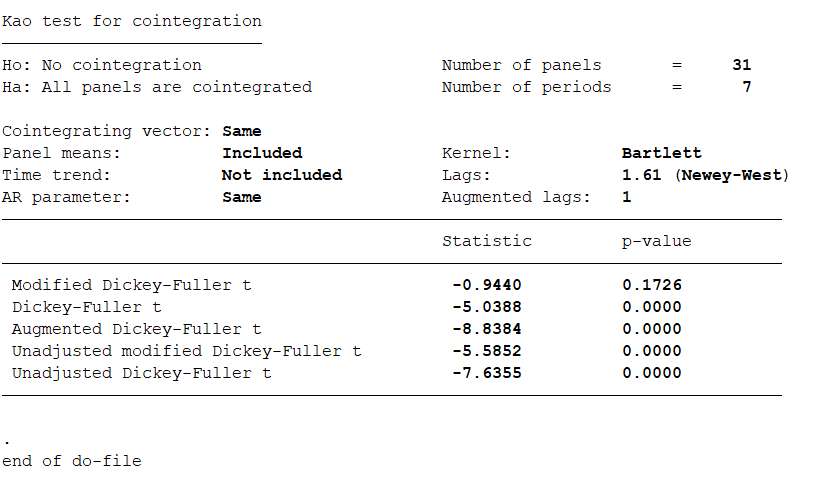Click the "Bartlett" kernel value

pyautogui.click(x=661, y=153)
